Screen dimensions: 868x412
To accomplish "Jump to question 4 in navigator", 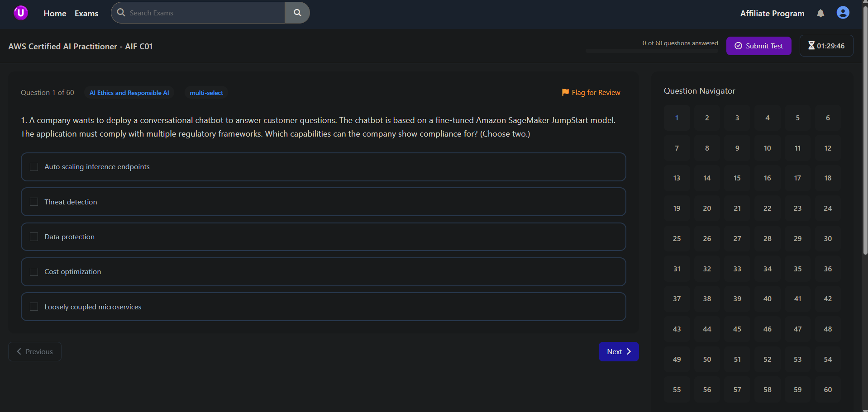I will tap(768, 118).
